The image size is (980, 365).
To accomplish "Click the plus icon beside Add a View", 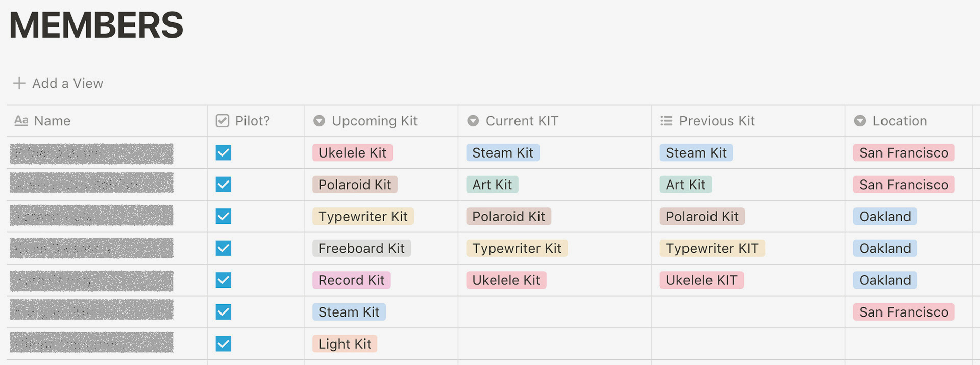I will 19,83.
